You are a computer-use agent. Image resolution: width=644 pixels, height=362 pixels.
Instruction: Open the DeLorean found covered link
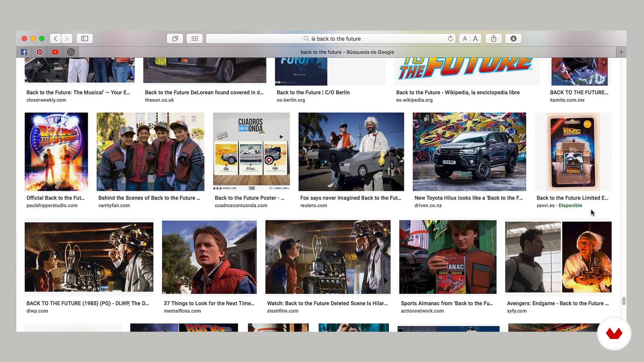[x=204, y=92]
